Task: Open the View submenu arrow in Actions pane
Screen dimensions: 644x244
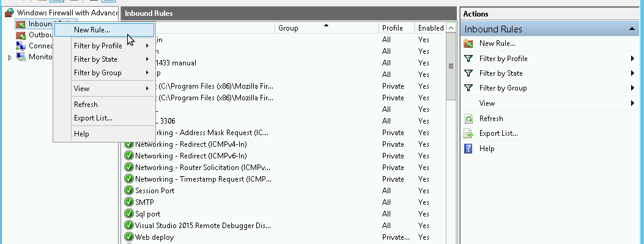Action: pyautogui.click(x=632, y=103)
